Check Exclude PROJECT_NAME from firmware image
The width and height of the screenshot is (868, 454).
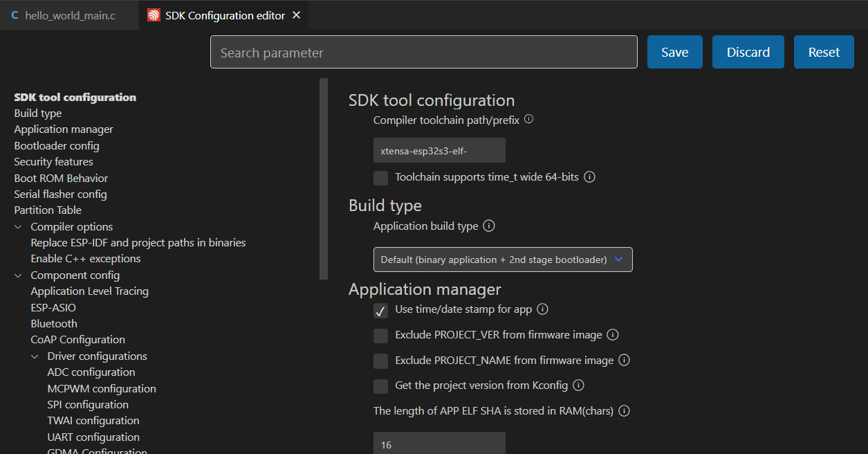click(x=380, y=361)
